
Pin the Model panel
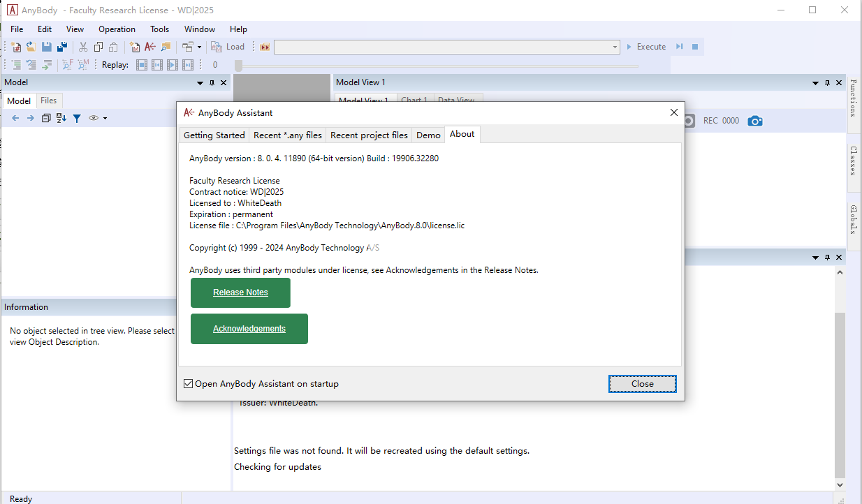[212, 82]
